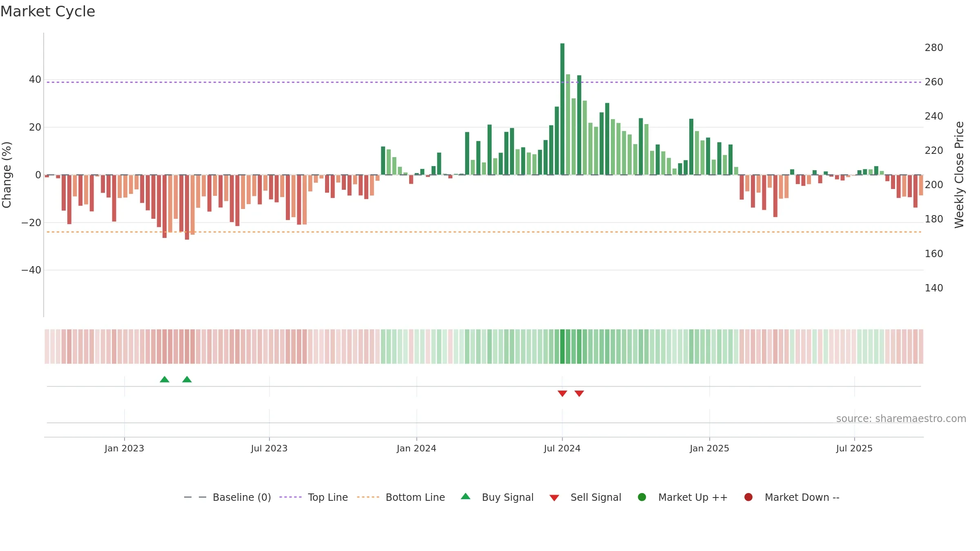This screenshot has height=551, width=980.
Task: Click the Market Cycle chart title
Action: pyautogui.click(x=48, y=11)
